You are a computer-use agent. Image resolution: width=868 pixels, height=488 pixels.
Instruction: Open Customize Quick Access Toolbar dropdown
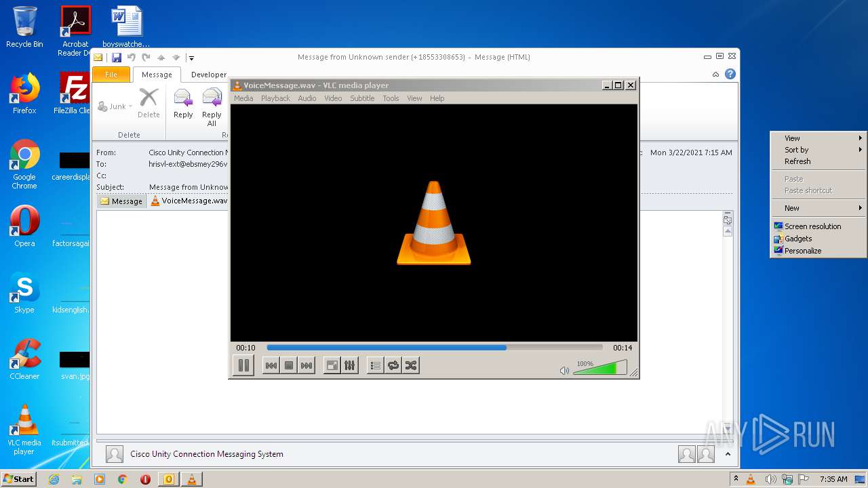(x=191, y=58)
